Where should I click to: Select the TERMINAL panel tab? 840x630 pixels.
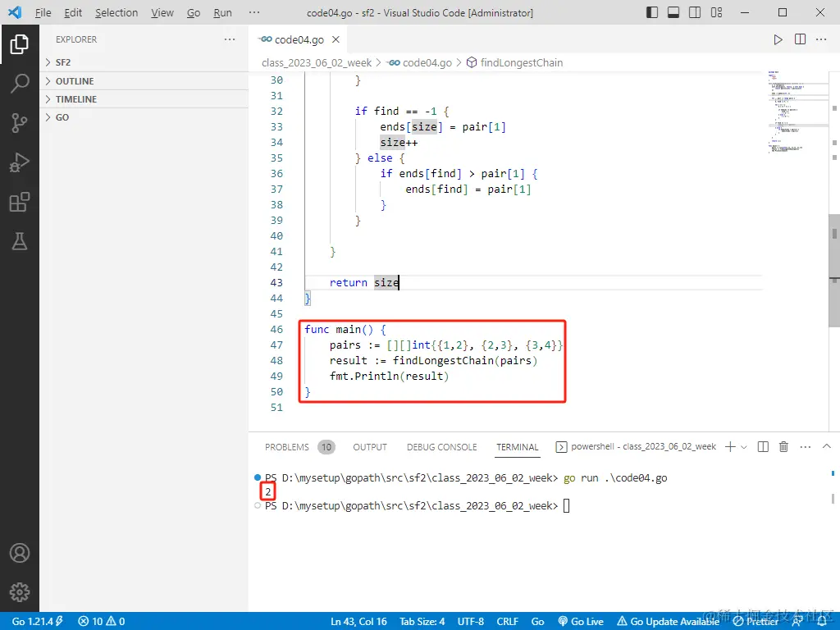tap(517, 447)
